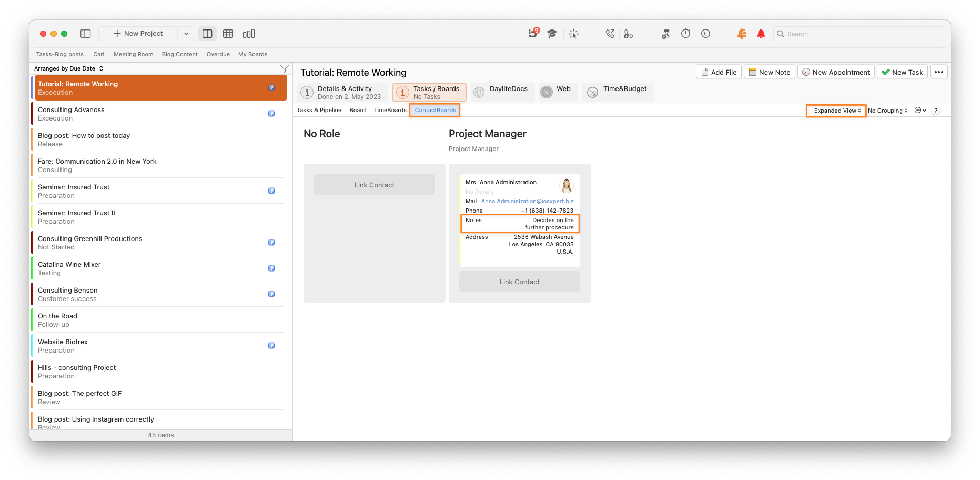Image resolution: width=980 pixels, height=480 pixels.
Task: Click Anna Administration's avatar picture
Action: coord(567,185)
